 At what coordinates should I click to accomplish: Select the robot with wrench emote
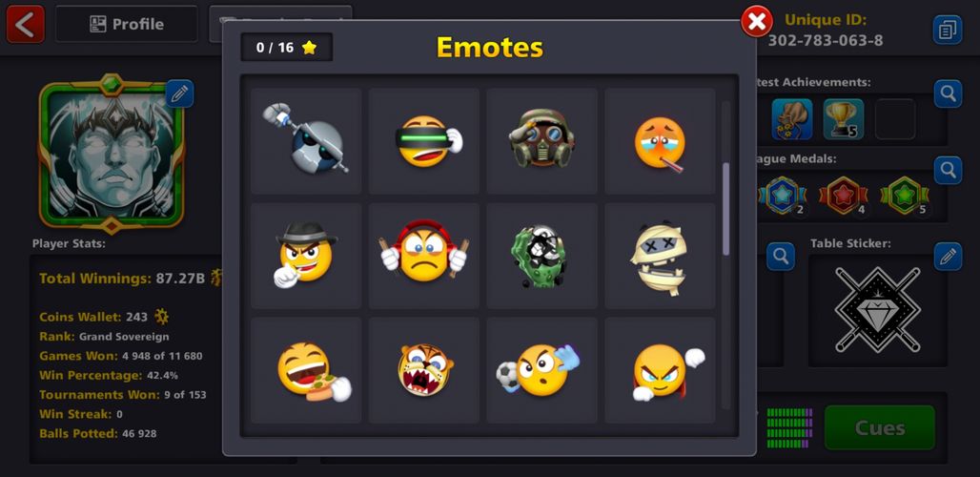306,140
